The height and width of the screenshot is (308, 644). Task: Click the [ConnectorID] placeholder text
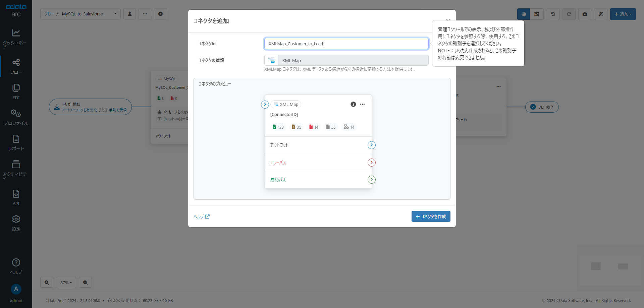(x=284, y=114)
